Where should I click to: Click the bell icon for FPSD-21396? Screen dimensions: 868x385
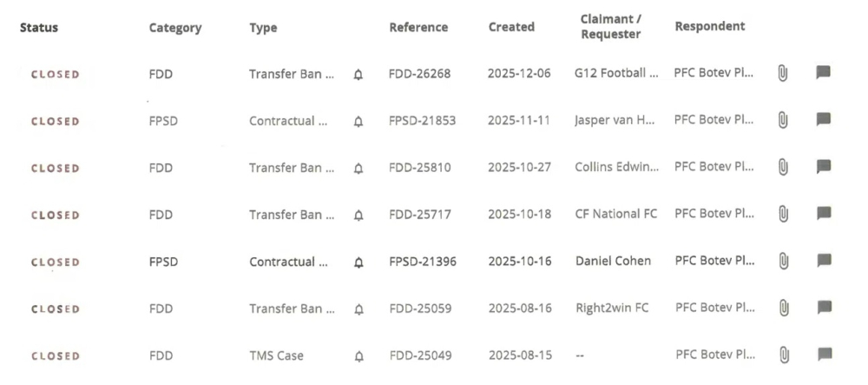[358, 262]
